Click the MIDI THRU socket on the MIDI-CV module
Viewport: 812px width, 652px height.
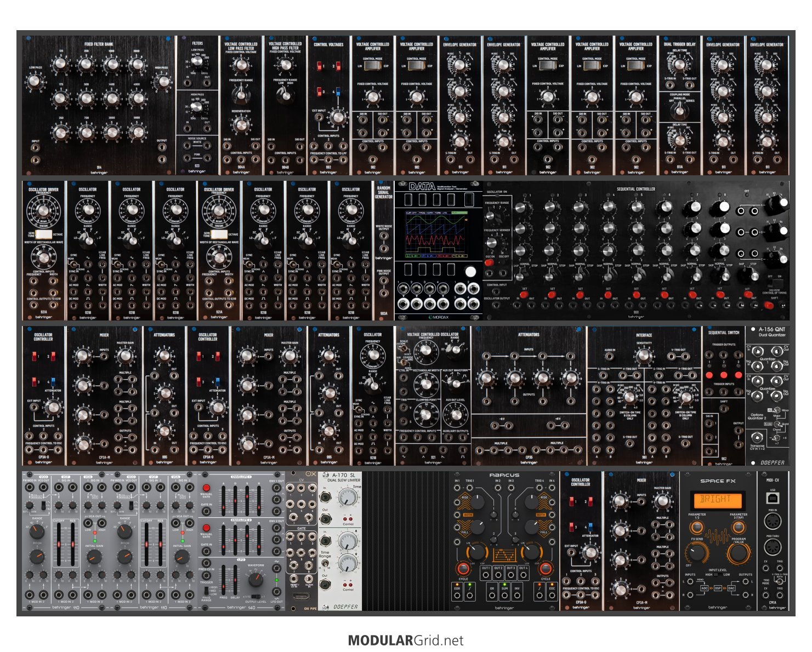pyautogui.click(x=773, y=548)
